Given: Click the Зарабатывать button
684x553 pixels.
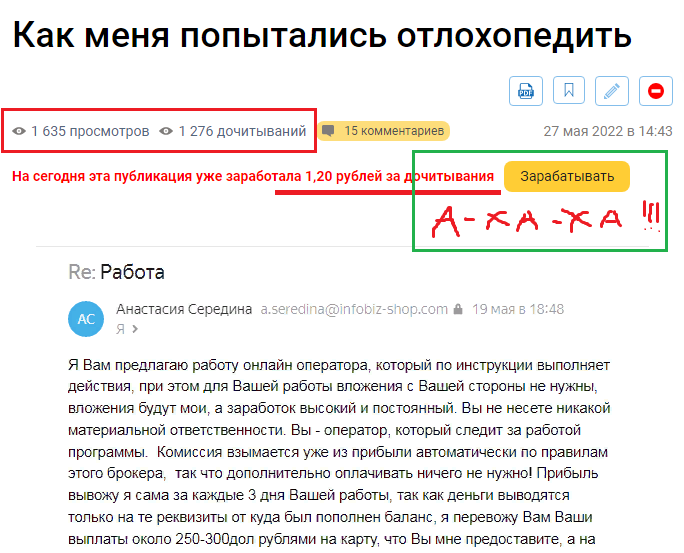Looking at the screenshot, I should 567,176.
